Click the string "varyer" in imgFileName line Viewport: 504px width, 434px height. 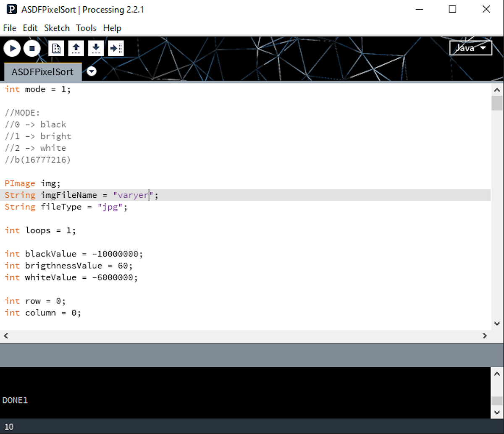click(x=133, y=195)
